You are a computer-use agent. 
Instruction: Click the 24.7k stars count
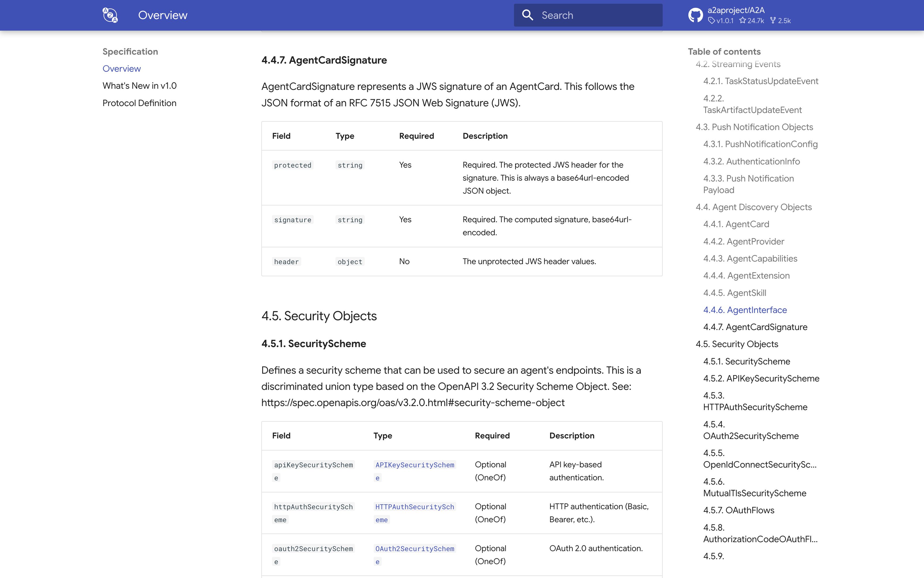(x=751, y=21)
